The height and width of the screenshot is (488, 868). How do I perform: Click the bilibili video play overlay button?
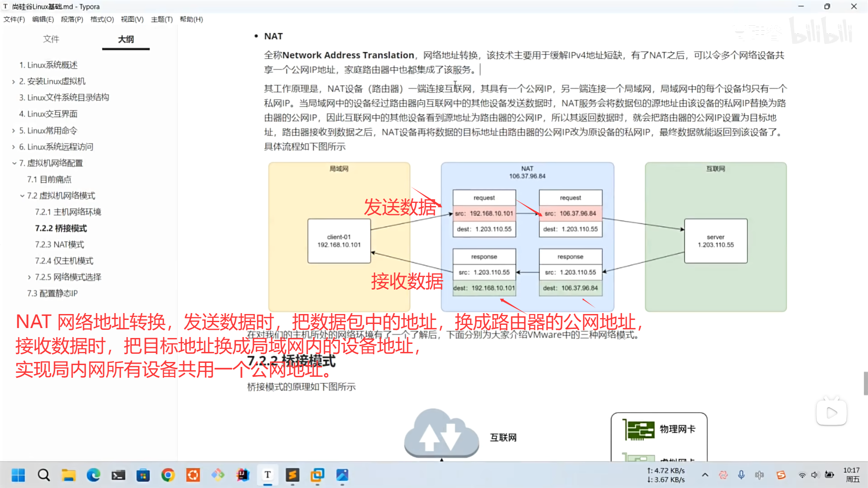click(831, 413)
